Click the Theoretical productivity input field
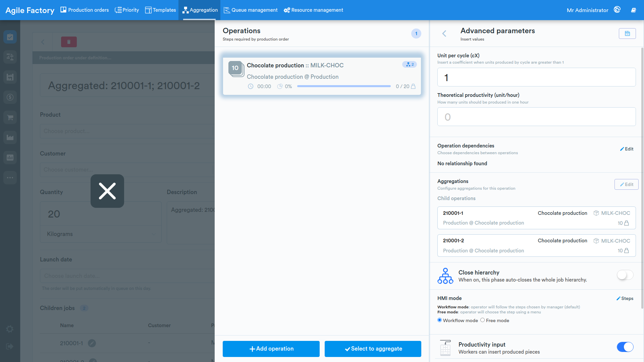Viewport: 644px width, 362px height. coord(536,117)
